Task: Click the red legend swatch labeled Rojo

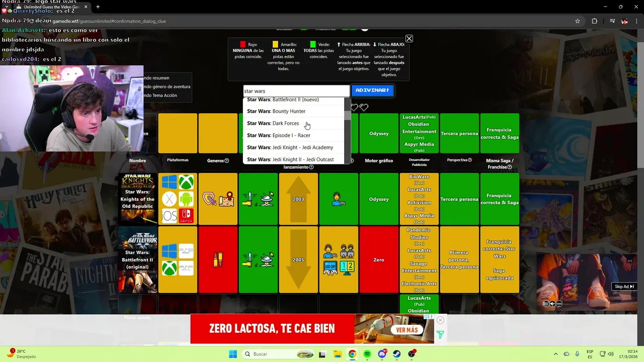Action: pos(243,44)
